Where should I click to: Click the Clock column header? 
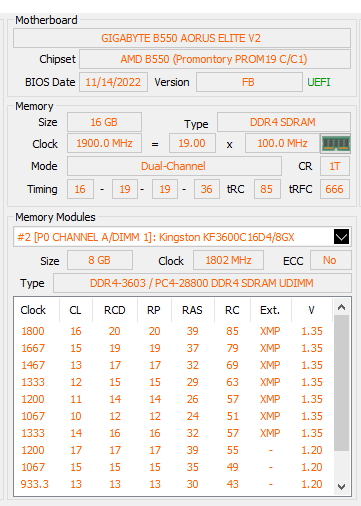click(37, 310)
